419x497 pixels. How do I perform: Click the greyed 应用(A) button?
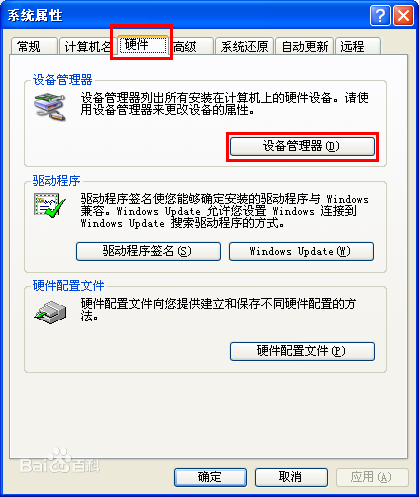[372, 477]
